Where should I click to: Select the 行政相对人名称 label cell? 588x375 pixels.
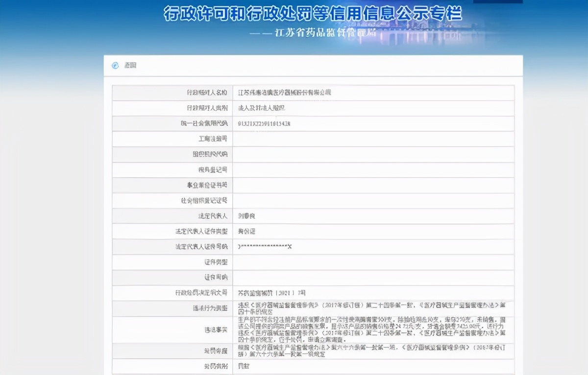[172, 93]
